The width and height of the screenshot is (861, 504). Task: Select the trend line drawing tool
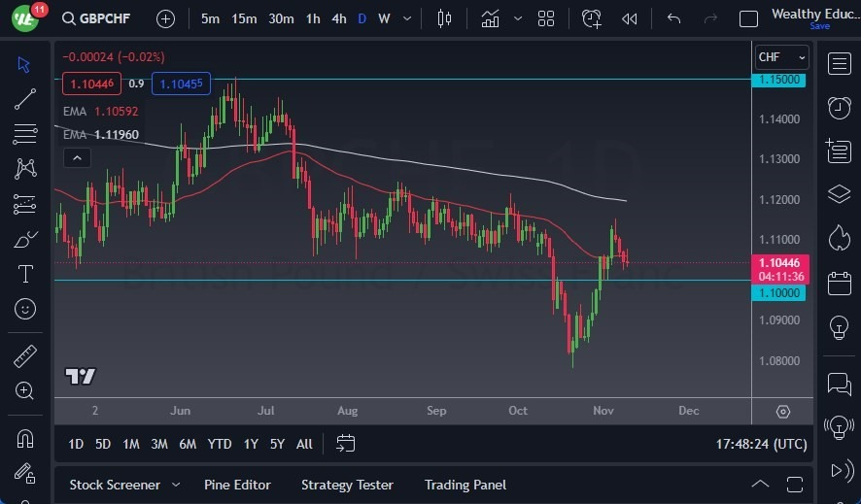[24, 99]
